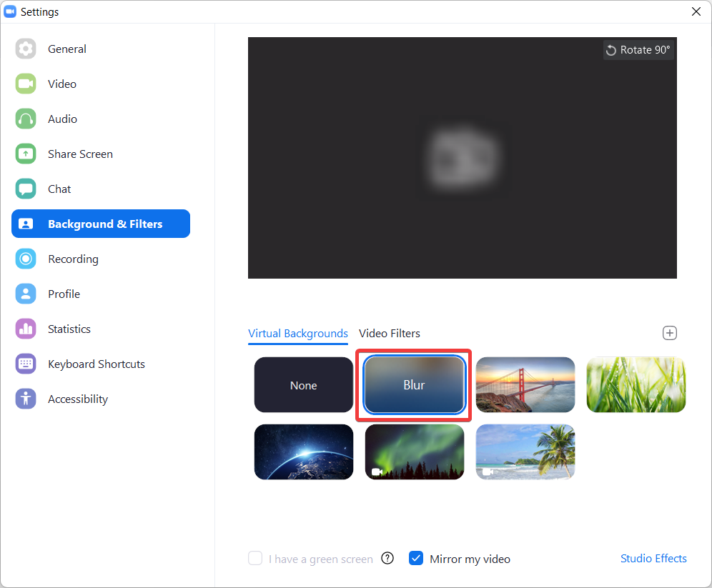Image resolution: width=712 pixels, height=588 pixels.
Task: Open the General settings gear icon
Action: click(x=26, y=49)
